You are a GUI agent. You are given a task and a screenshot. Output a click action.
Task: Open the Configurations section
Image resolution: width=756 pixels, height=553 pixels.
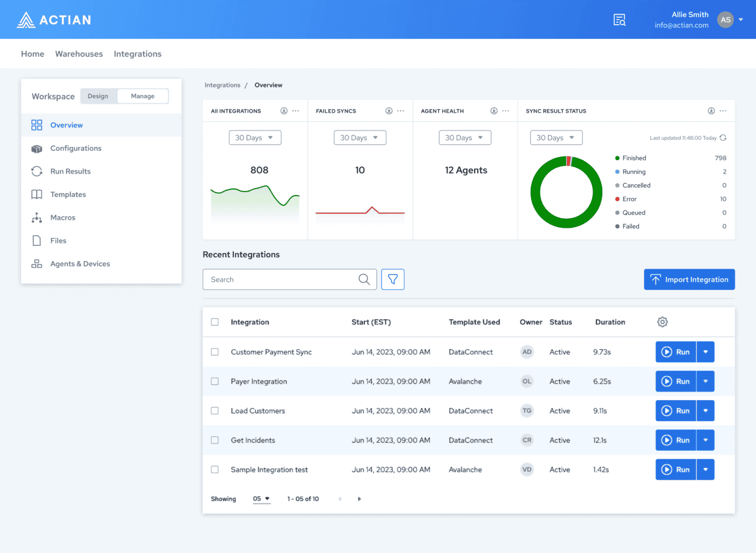(x=76, y=148)
